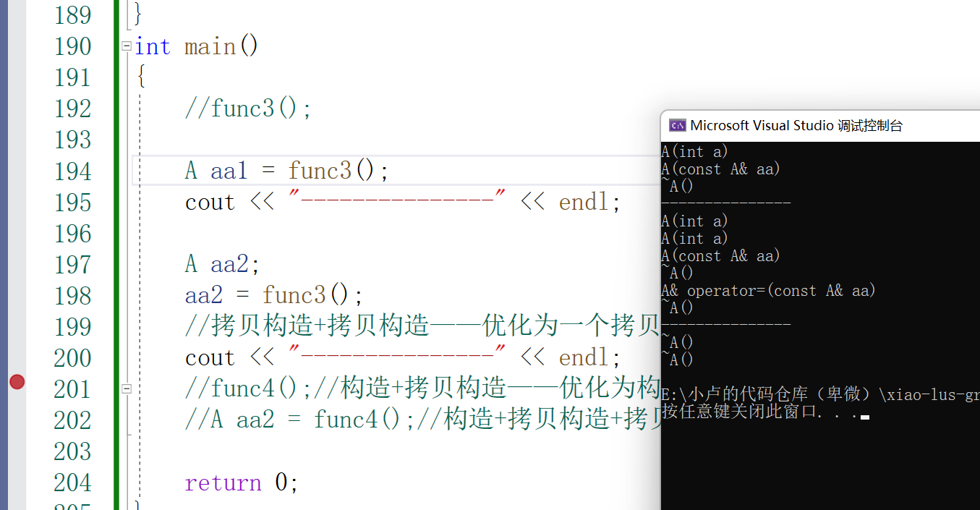The height and width of the screenshot is (510, 980).
Task: Click the '//A aa2 = func4();' comment line
Action: click(x=423, y=420)
